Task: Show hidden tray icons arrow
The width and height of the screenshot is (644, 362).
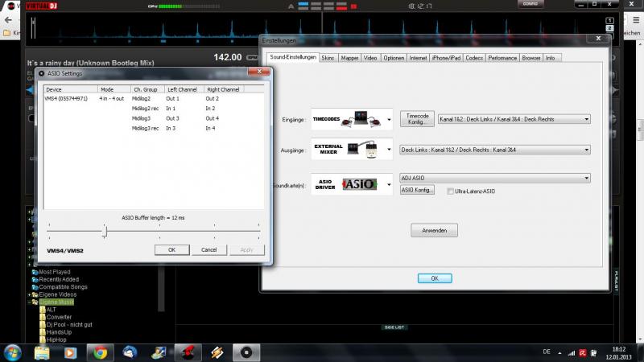Action: (559, 352)
